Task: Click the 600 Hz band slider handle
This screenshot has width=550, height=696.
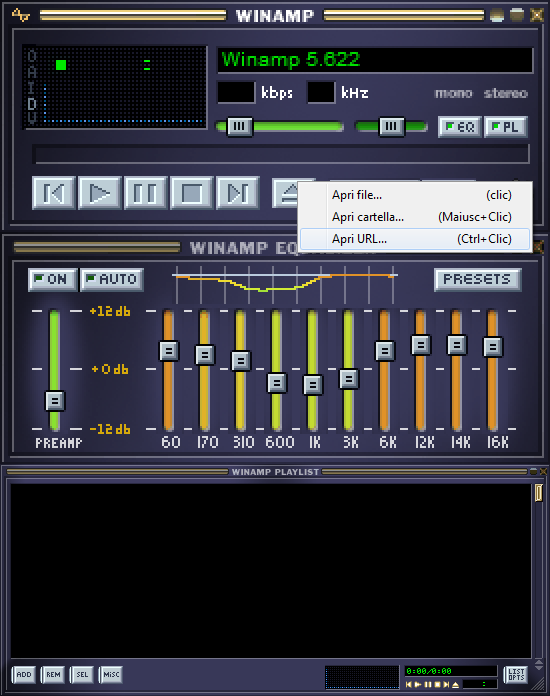Action: 277,383
